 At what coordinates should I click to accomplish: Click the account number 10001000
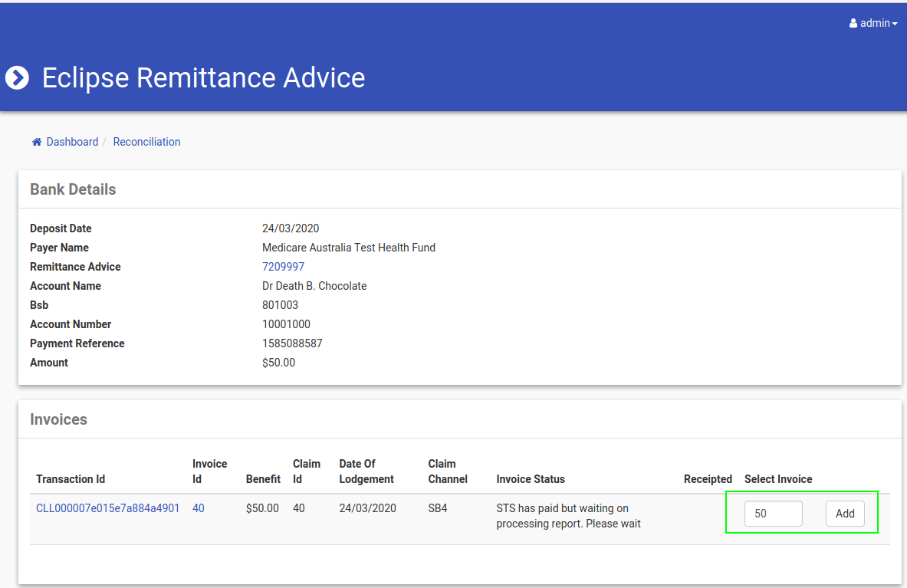[286, 324]
